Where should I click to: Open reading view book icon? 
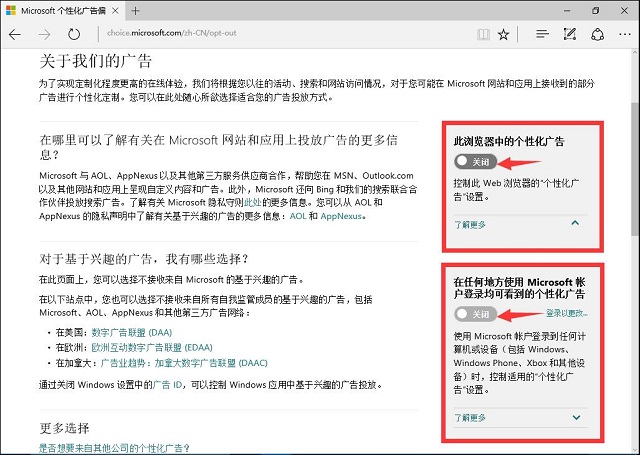(483, 34)
